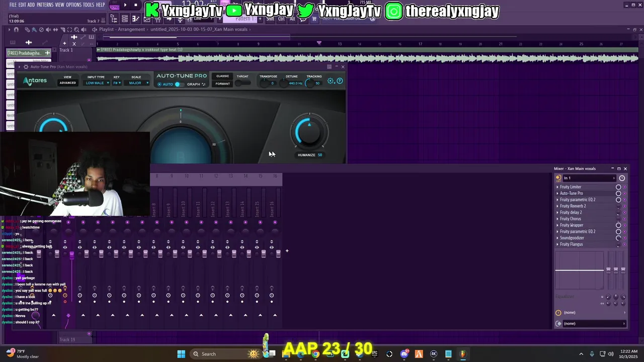Viewport: 644px width, 362px height.
Task: Open the HELP menu
Action: (100, 5)
